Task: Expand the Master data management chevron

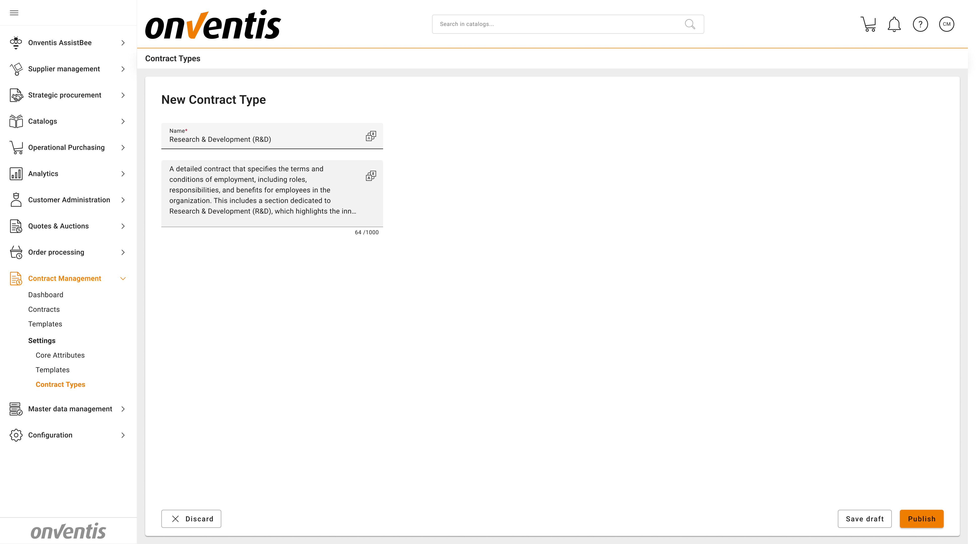Action: coord(123,409)
